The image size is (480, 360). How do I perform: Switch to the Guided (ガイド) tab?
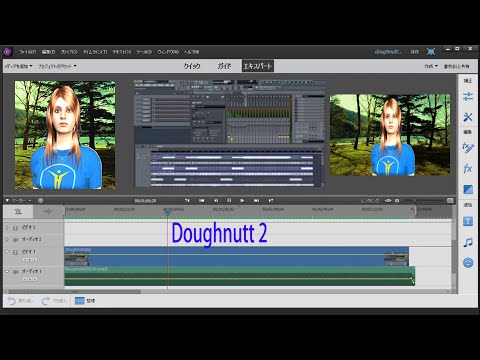coord(224,66)
